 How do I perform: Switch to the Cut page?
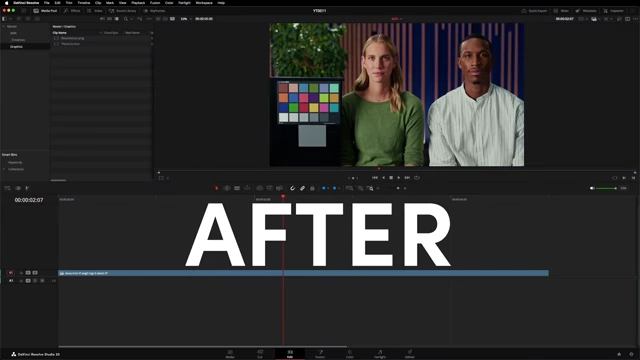pyautogui.click(x=260, y=354)
